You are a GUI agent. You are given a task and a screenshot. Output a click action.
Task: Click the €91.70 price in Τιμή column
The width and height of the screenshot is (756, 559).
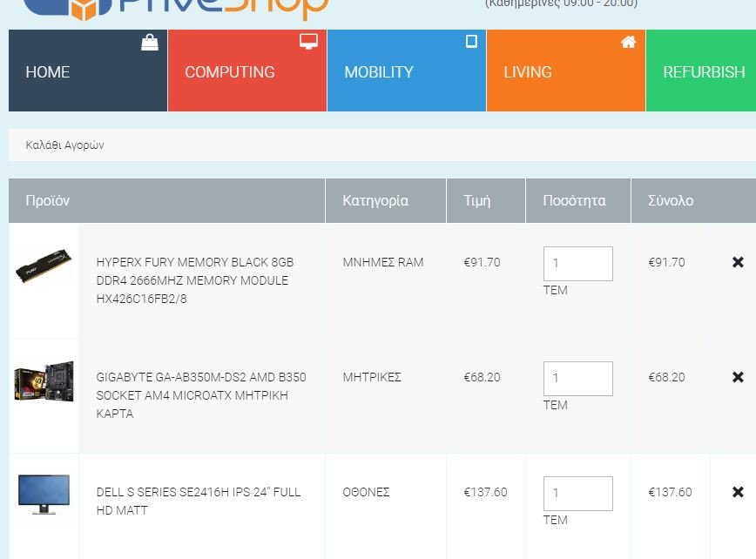click(x=482, y=262)
